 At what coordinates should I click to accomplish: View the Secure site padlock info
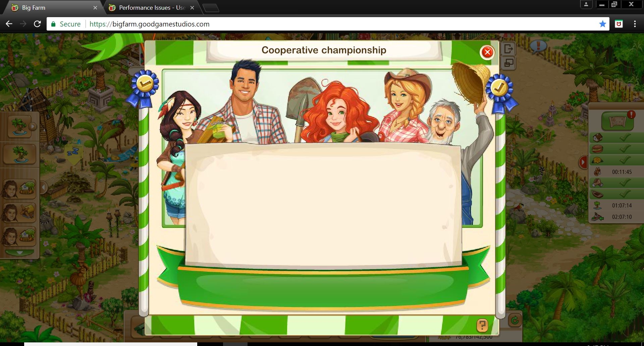coord(66,24)
